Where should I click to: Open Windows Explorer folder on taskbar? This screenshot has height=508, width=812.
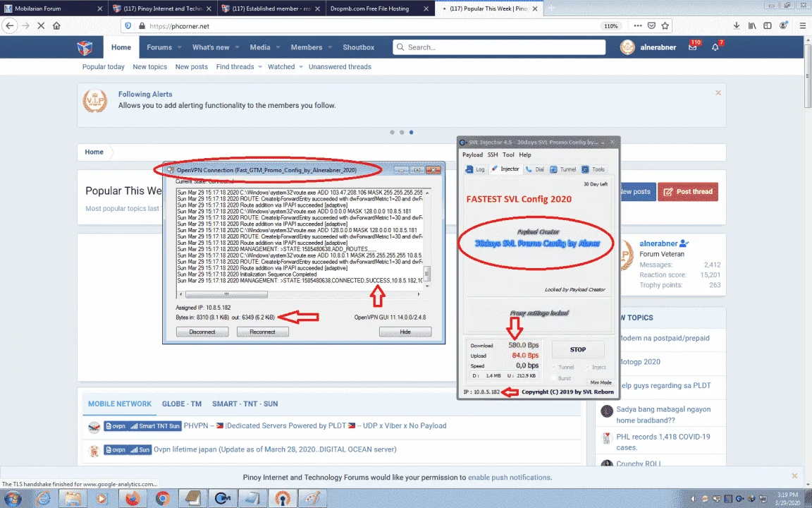pyautogui.click(x=73, y=499)
